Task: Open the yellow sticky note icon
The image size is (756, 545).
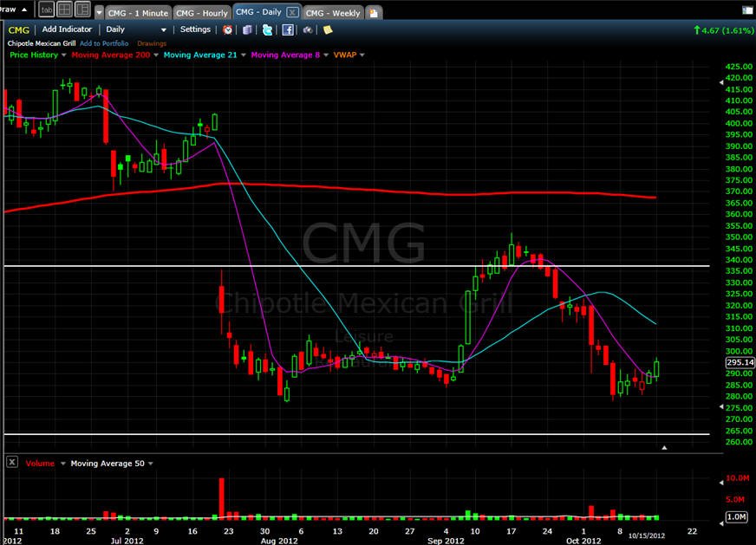Action: click(x=328, y=29)
